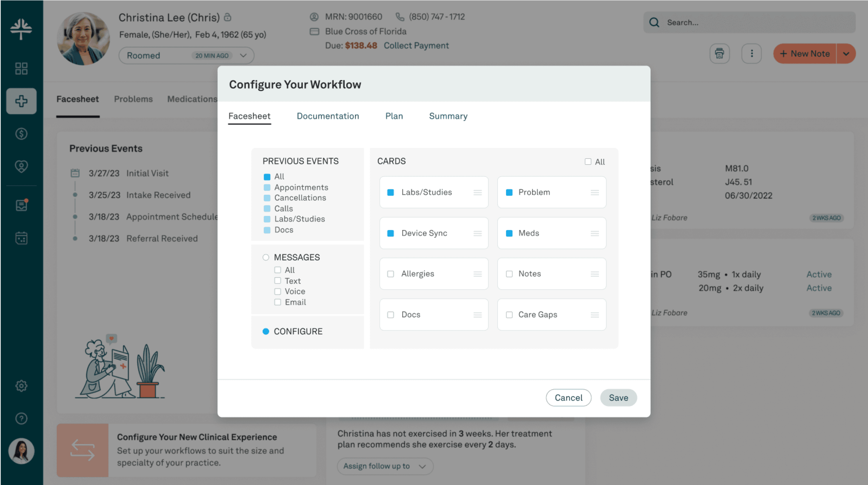The image size is (868, 485).
Task: Switch to Documentation tab in dialog
Action: [328, 116]
